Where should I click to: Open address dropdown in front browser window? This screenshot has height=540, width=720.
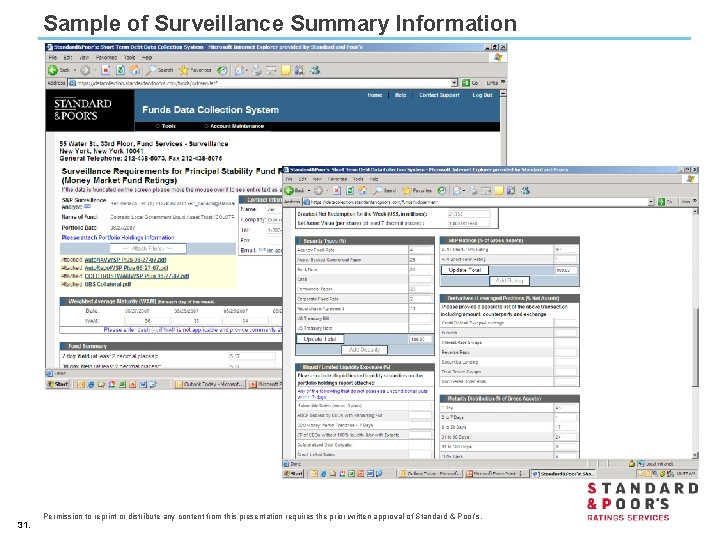point(651,202)
